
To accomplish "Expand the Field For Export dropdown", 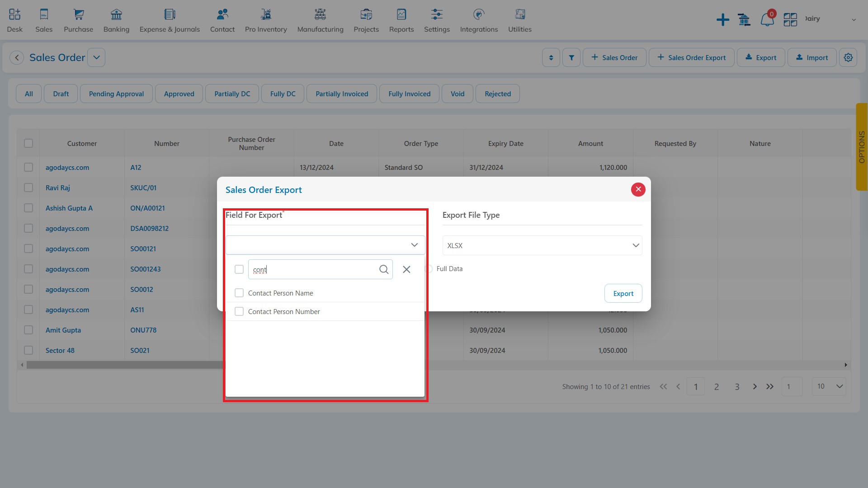I will pos(414,244).
